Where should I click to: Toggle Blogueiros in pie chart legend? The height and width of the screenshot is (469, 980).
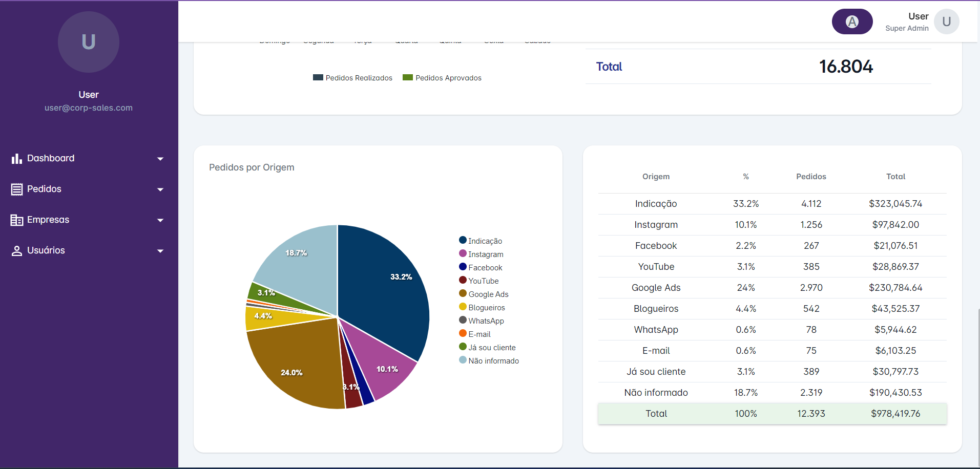coord(482,307)
